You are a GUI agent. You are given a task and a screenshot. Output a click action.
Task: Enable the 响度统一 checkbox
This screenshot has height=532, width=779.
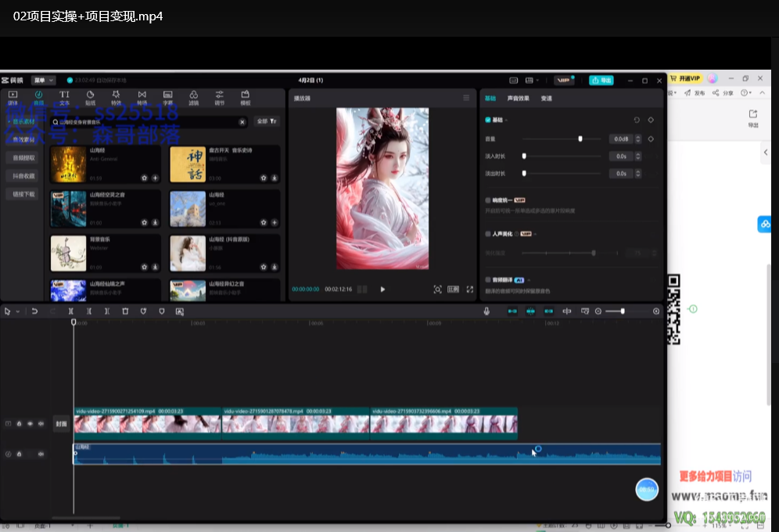(488, 200)
